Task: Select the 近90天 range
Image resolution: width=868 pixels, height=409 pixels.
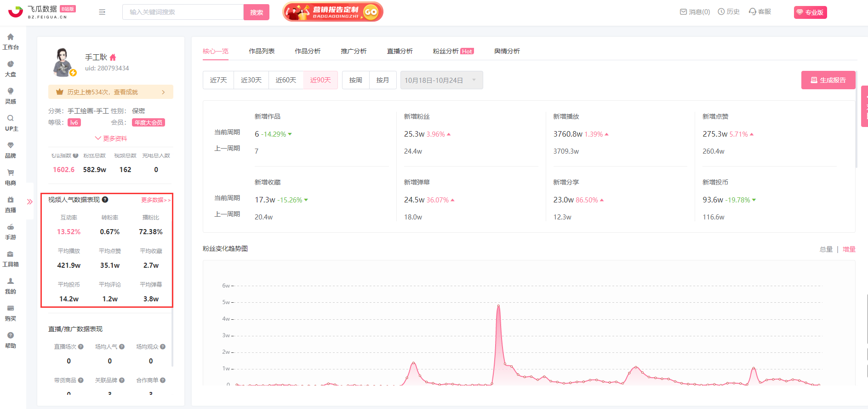Action: (320, 80)
